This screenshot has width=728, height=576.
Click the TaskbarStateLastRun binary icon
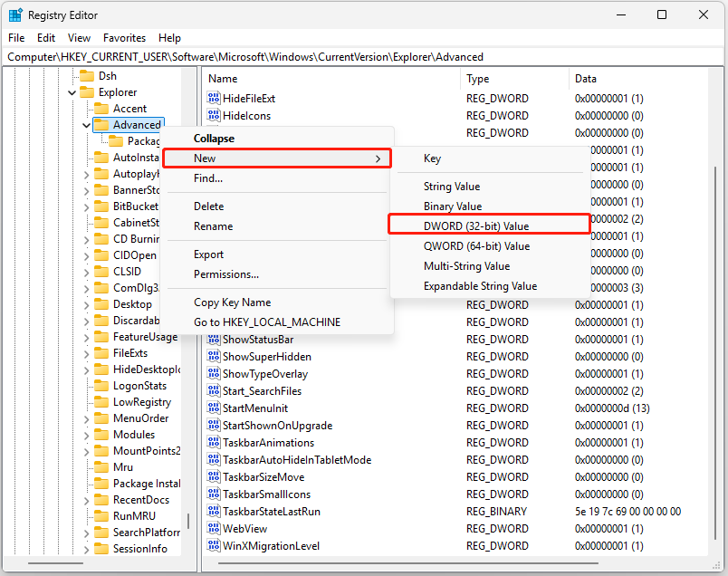tap(214, 511)
